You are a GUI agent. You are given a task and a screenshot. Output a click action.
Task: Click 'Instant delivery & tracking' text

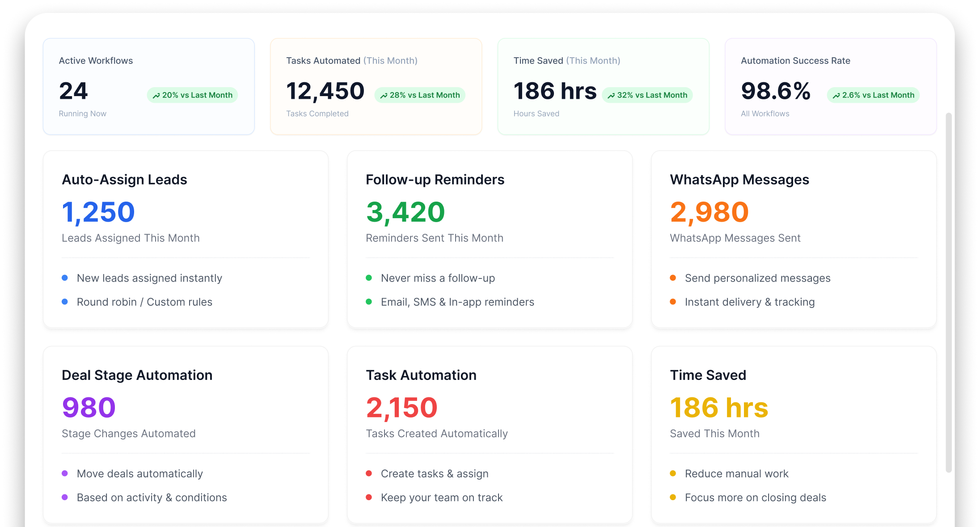(750, 302)
